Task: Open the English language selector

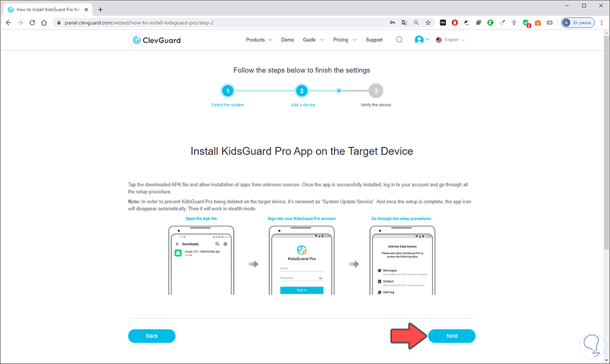Action: click(450, 40)
